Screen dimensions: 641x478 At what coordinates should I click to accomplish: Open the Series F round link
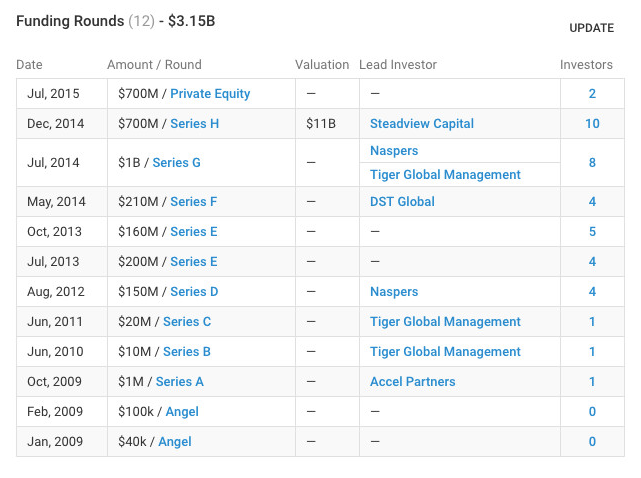pyautogui.click(x=193, y=202)
